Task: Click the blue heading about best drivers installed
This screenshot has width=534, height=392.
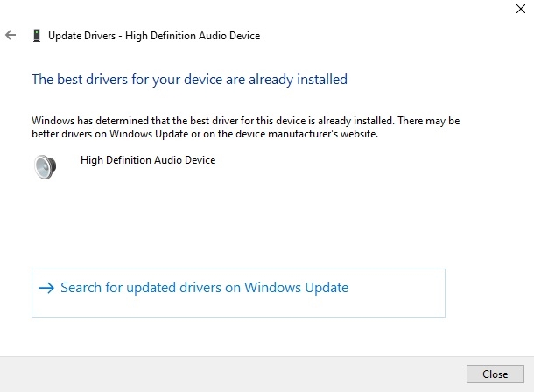Action: (x=189, y=80)
